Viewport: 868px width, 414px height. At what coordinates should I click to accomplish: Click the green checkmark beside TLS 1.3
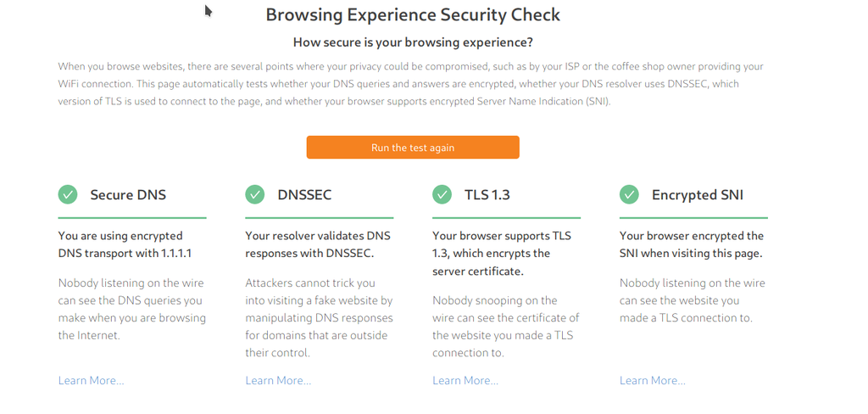pyautogui.click(x=442, y=194)
